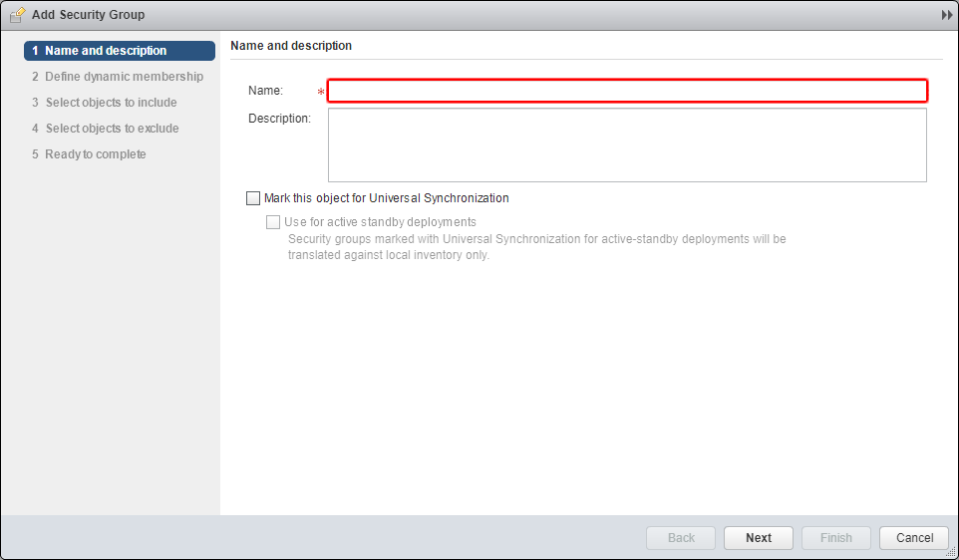This screenshot has height=560, width=959.
Task: Jump to step 4 Select objects to exclude
Action: 105,129
